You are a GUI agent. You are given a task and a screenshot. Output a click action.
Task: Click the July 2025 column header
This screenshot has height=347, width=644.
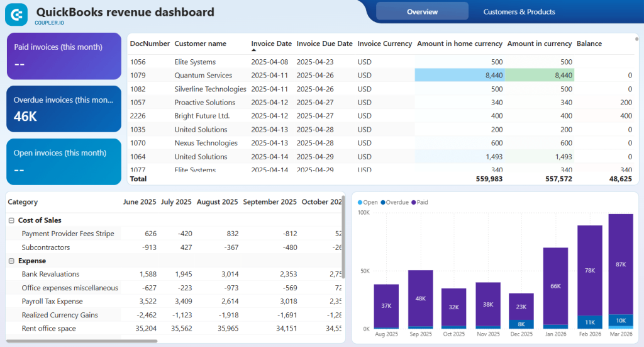click(176, 202)
